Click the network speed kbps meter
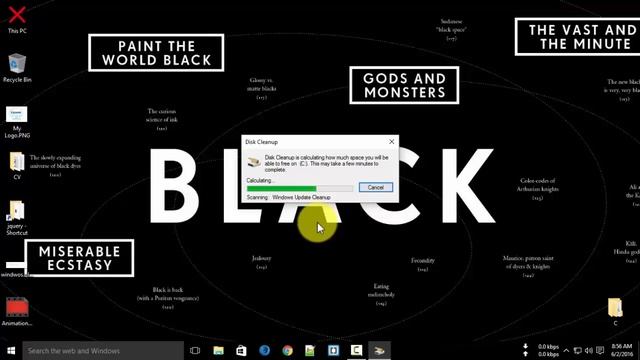This screenshot has height=360, width=640. pyautogui.click(x=541, y=350)
